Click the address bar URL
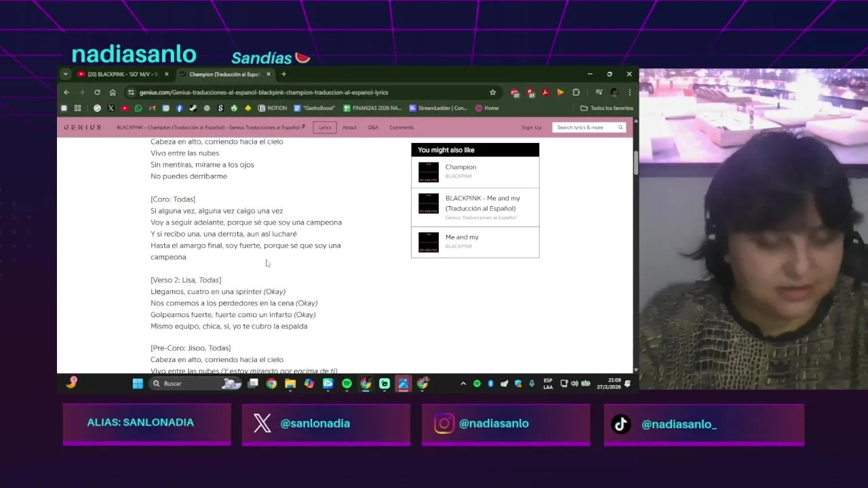 pos(264,92)
